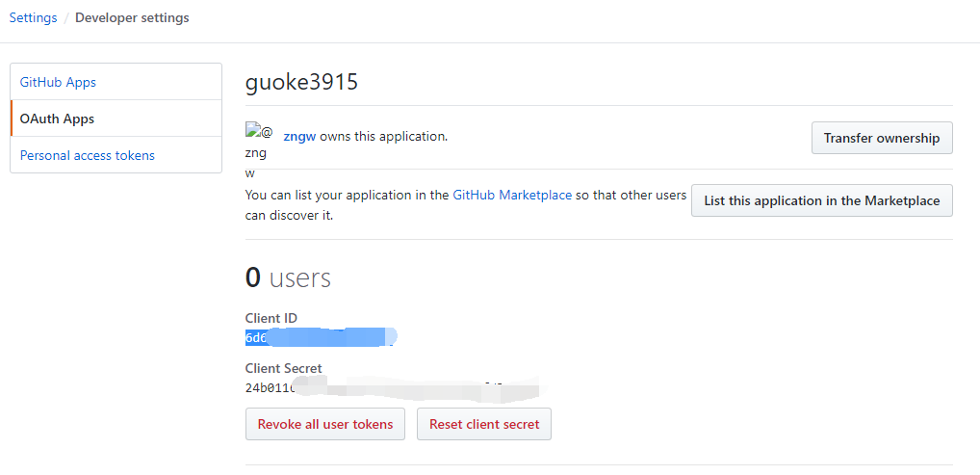Open Personal access tokens in the sidebar
The width and height of the screenshot is (980, 475).
[x=87, y=155]
